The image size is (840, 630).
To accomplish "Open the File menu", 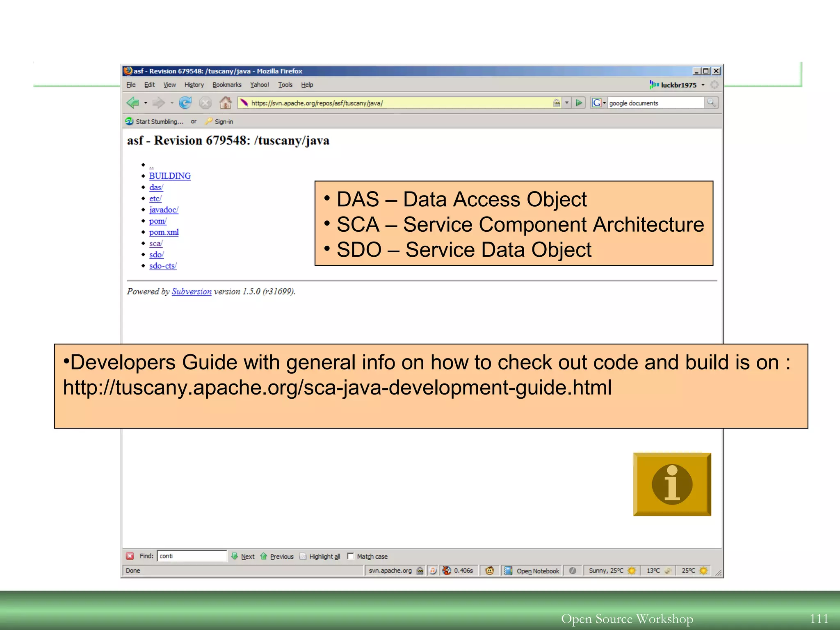I will pos(131,85).
